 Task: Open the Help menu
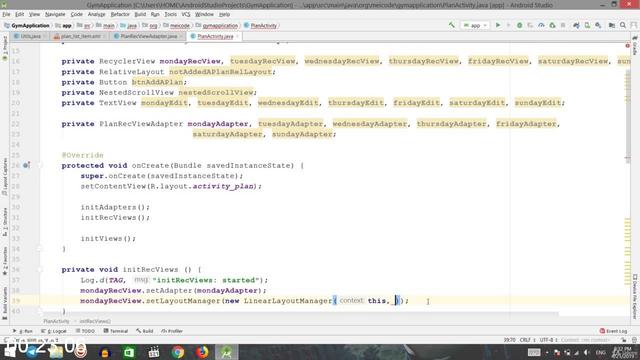(x=224, y=14)
